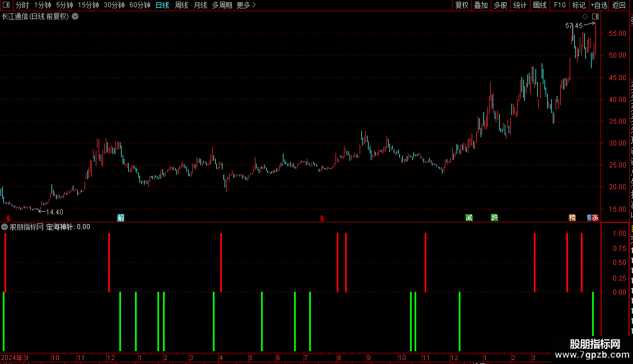Click the 解 event marker below the chart

120,218
